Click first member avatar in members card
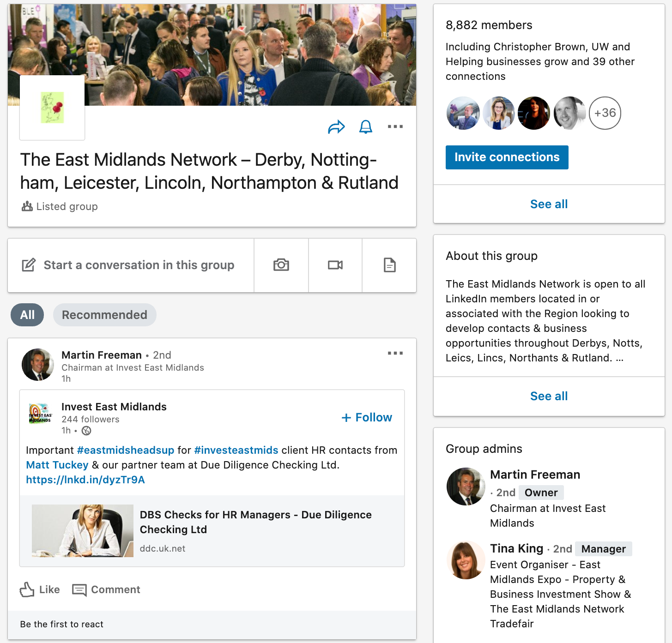 pos(463,113)
